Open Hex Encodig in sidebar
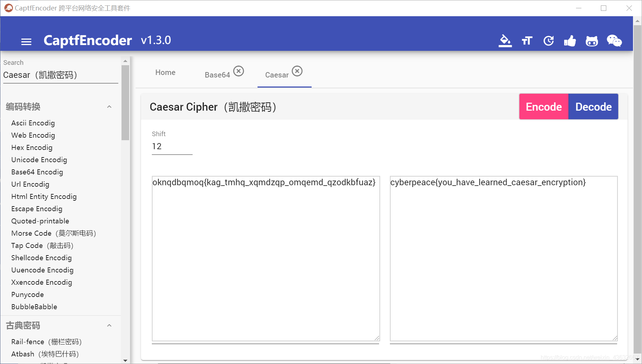Image resolution: width=642 pixels, height=364 pixels. tap(32, 147)
